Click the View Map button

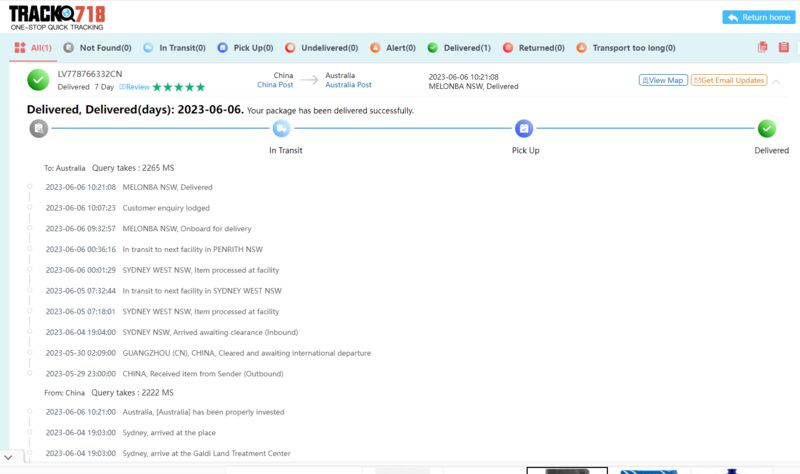pyautogui.click(x=663, y=80)
